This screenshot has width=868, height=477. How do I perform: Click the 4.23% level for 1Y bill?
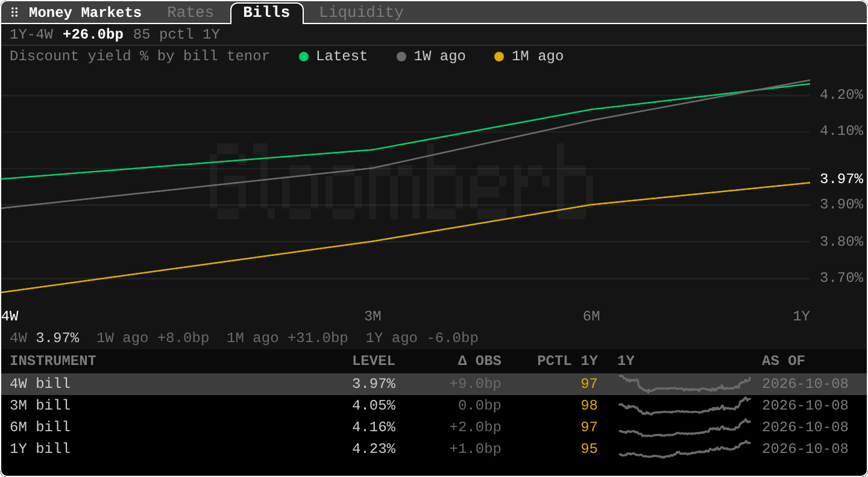(x=374, y=449)
